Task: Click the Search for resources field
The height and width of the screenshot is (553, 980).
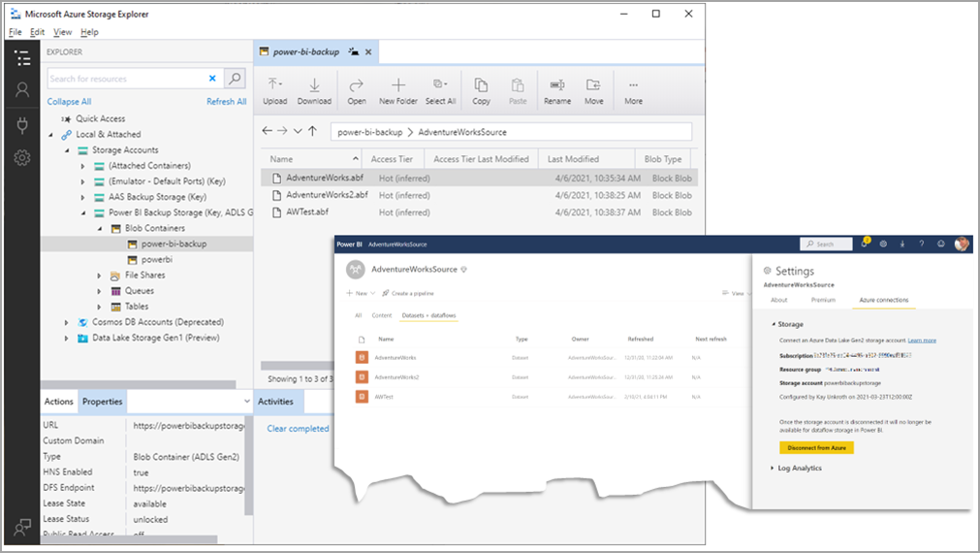Action: 128,79
